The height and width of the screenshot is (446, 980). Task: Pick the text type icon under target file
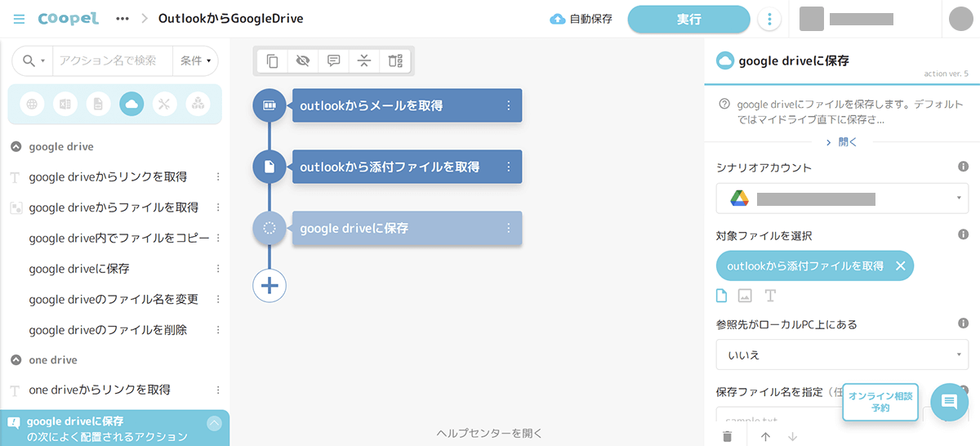770,296
